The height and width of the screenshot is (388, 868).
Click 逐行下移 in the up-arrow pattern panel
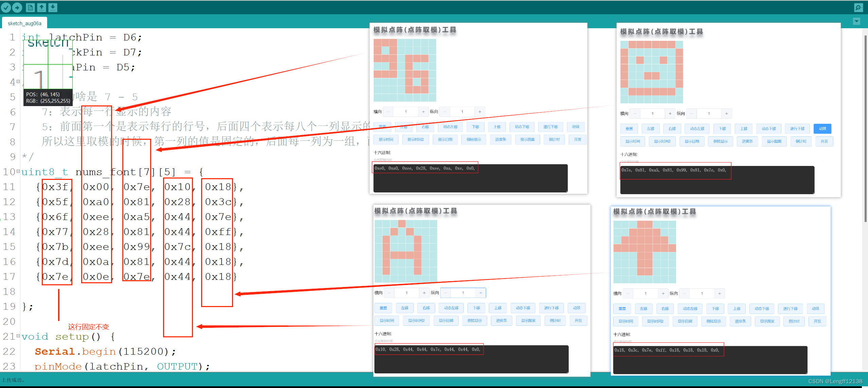pos(790,309)
